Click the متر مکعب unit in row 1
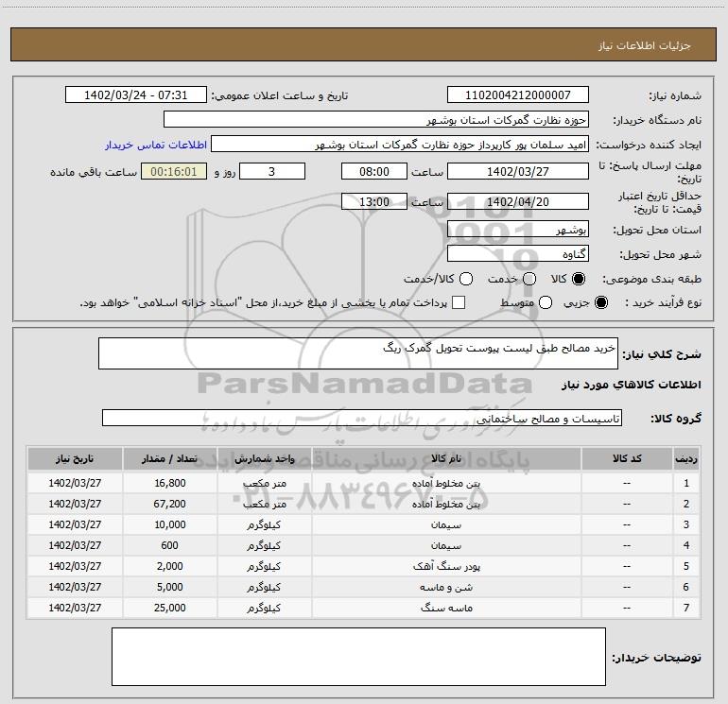Screen dimensions: 728x704 point(264,483)
